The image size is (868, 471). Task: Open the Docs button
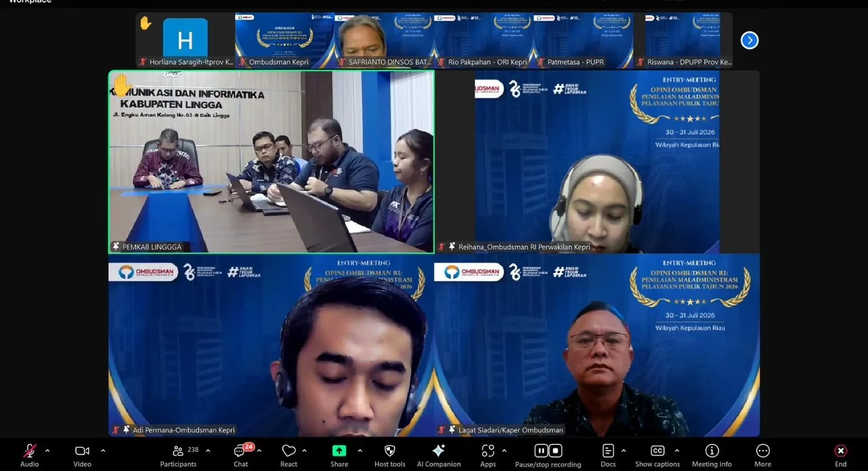[x=608, y=455]
